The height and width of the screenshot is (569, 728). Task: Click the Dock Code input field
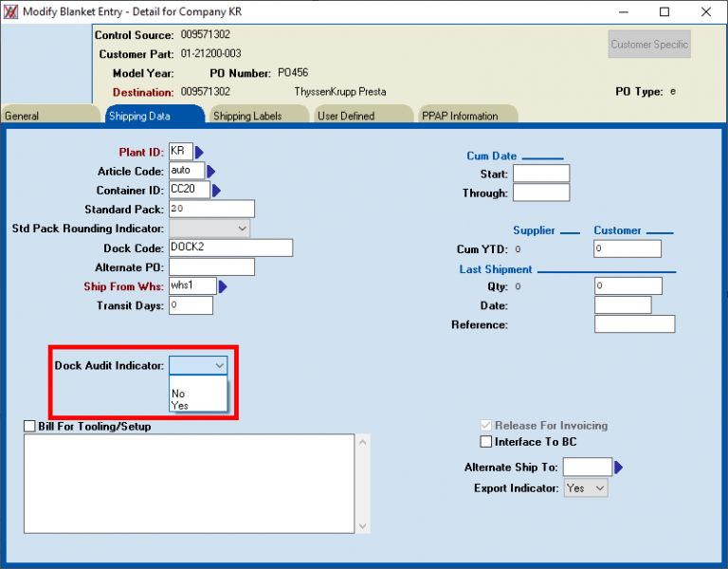click(x=230, y=248)
